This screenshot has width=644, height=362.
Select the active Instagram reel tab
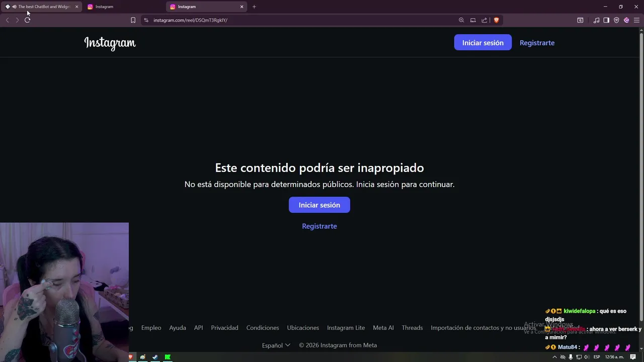(207, 7)
